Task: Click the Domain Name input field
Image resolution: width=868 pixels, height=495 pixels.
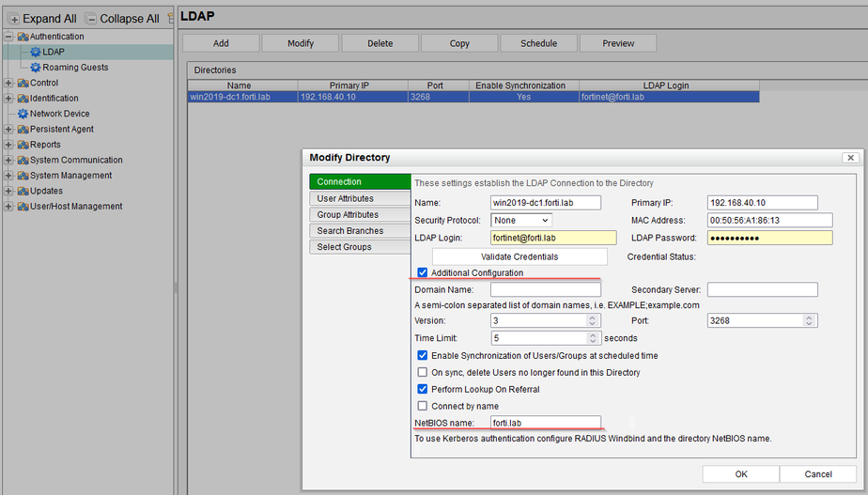Action: coord(546,289)
